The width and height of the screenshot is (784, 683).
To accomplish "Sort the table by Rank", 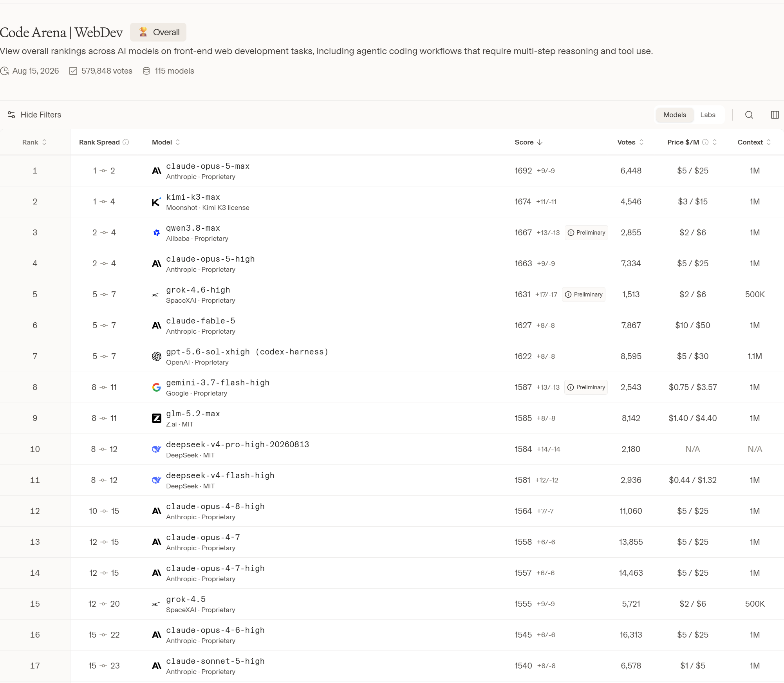I will pos(34,142).
